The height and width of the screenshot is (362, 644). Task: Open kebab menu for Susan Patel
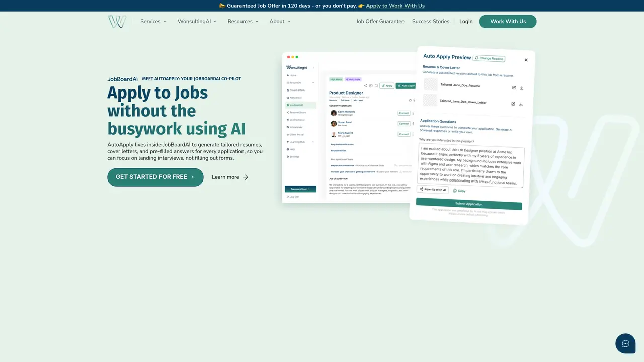pyautogui.click(x=413, y=124)
